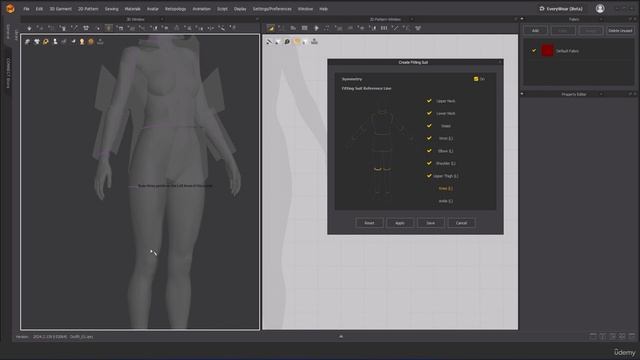The width and height of the screenshot is (640, 360).
Task: Click the highlighted Edit Pattern tool in 2D toolbar
Action: [271, 28]
